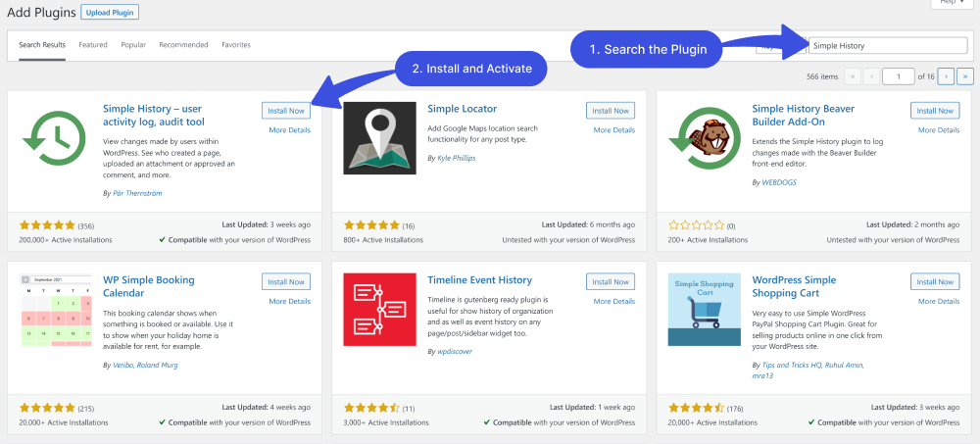Open the Simple Locator title link
This screenshot has width=980, height=444.
click(462, 109)
